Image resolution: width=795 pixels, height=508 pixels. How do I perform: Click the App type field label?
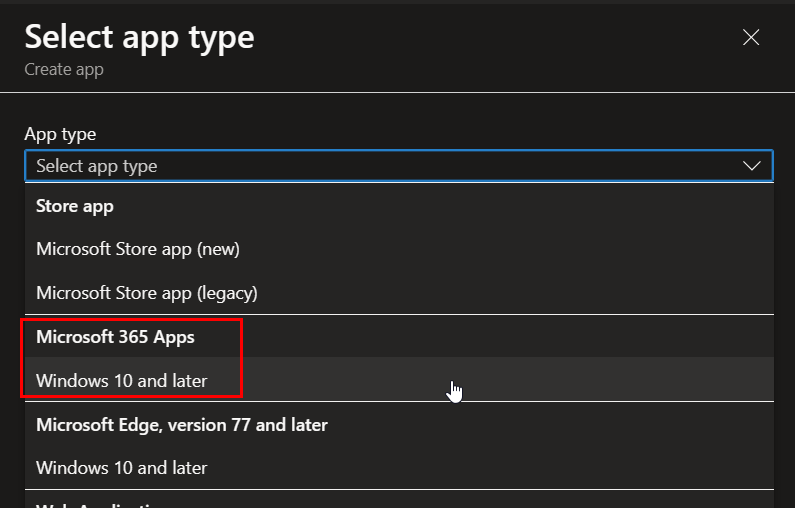pos(60,134)
